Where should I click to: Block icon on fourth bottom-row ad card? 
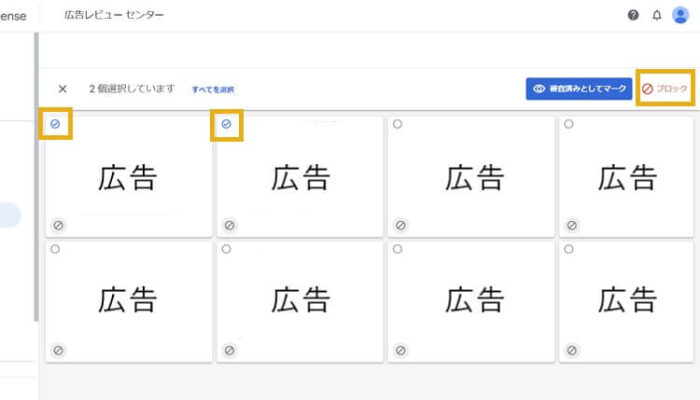coord(572,350)
